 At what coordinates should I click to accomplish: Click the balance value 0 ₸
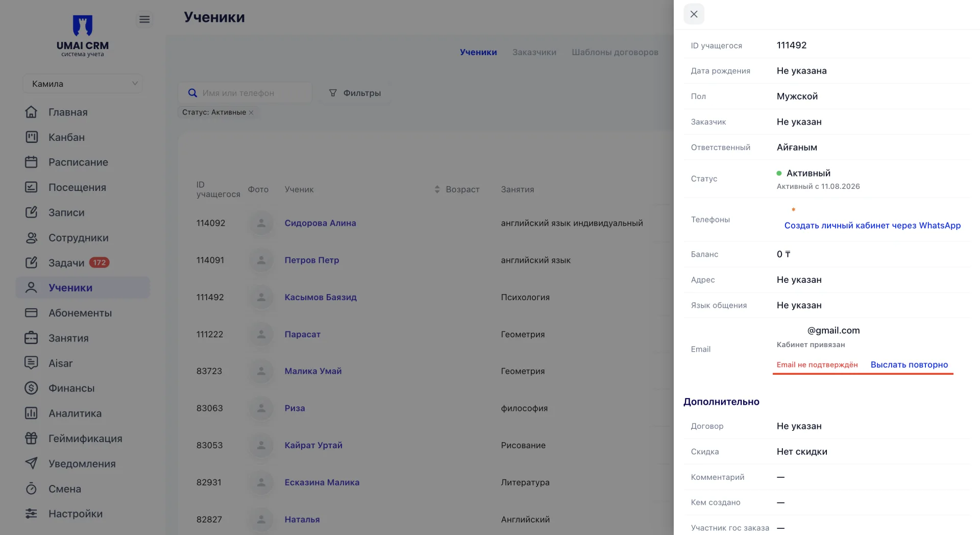783,254
